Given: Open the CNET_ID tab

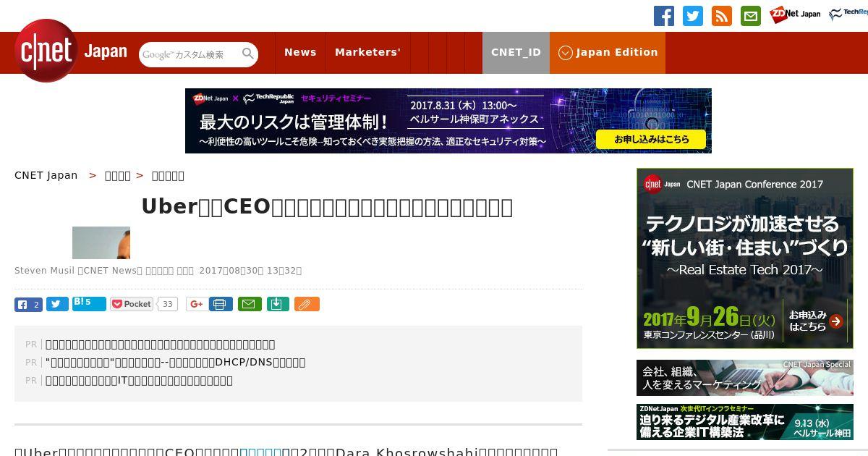Looking at the screenshot, I should (516, 52).
